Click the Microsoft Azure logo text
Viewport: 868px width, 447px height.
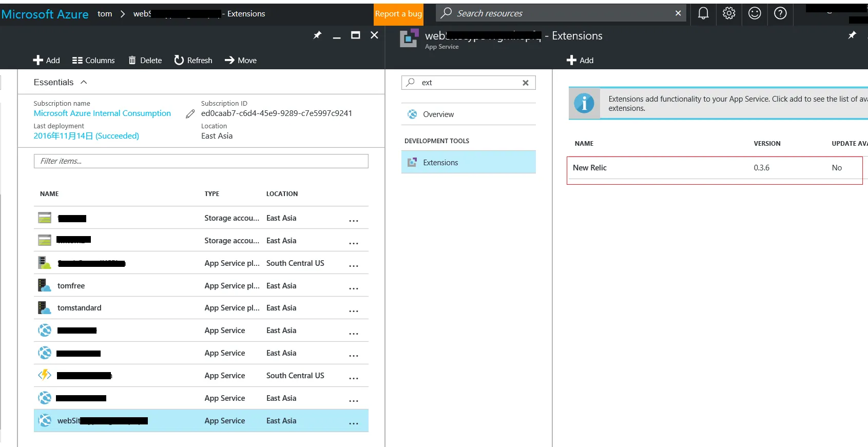click(45, 14)
